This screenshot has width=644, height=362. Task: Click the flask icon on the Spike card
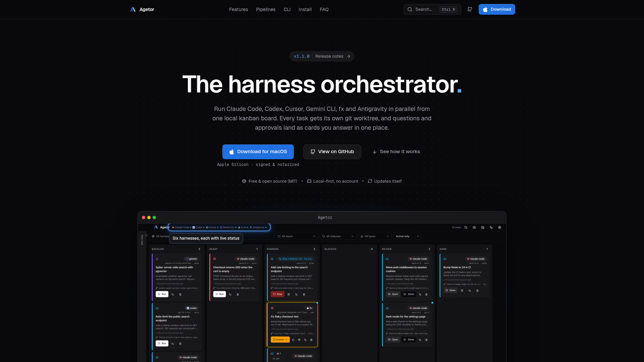click(x=157, y=259)
